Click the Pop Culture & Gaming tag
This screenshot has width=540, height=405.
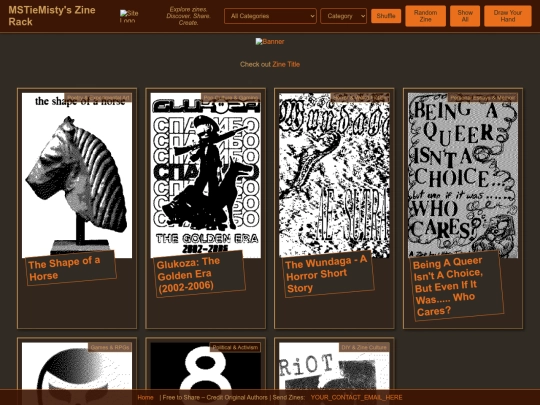click(231, 98)
